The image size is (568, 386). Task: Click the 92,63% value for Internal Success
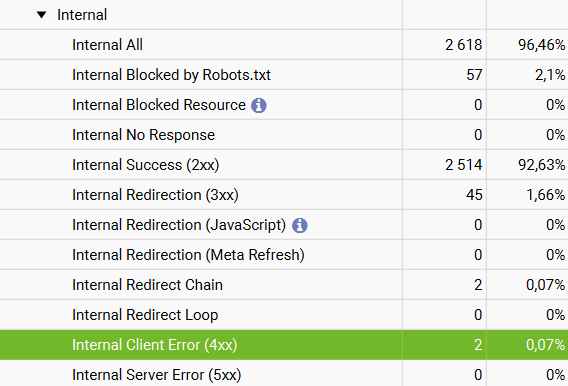[x=542, y=165]
